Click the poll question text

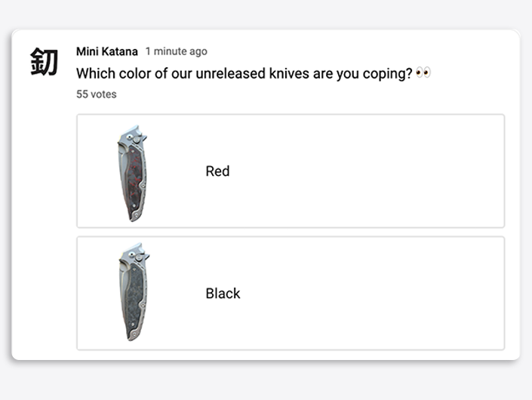[x=244, y=73]
